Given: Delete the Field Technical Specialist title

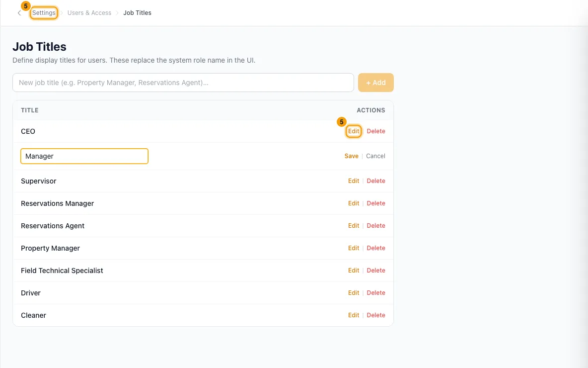Looking at the screenshot, I should click(376, 271).
